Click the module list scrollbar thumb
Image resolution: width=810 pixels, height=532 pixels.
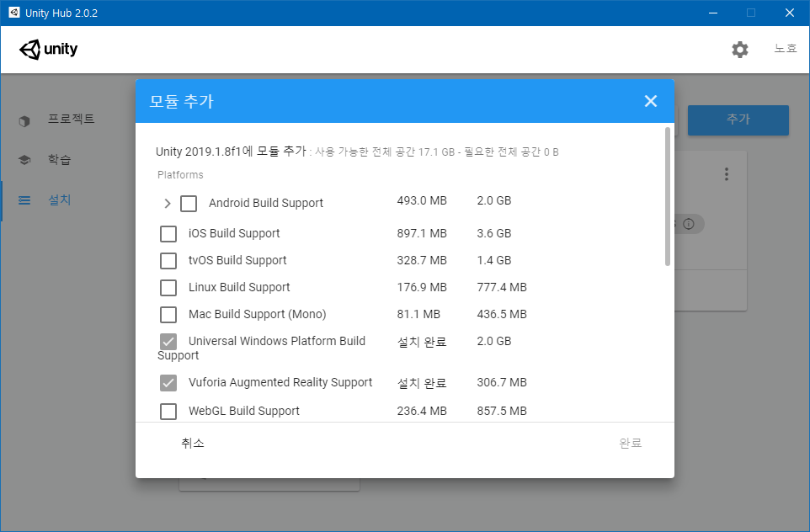pyautogui.click(x=668, y=196)
